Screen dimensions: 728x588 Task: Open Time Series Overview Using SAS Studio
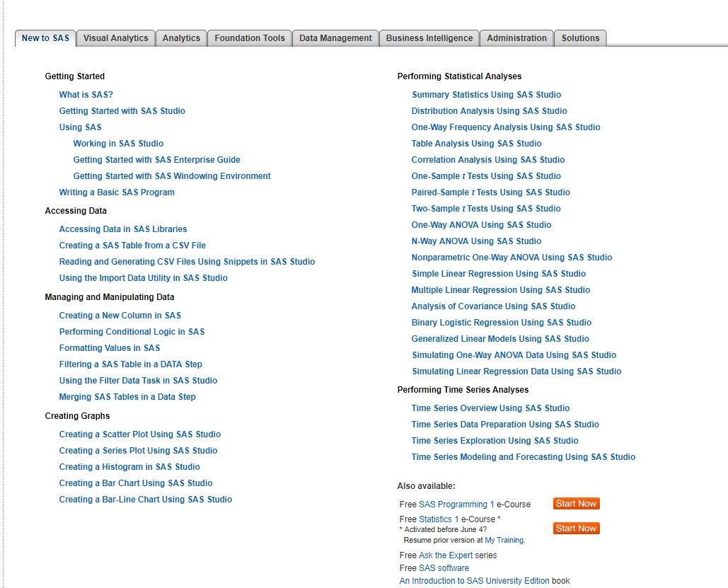(490, 408)
